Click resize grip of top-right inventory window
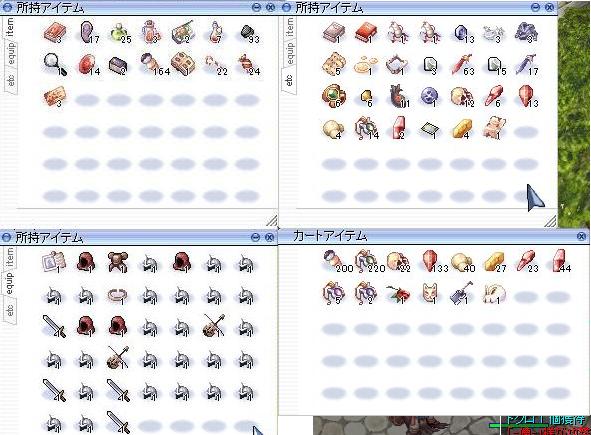 coord(550,221)
